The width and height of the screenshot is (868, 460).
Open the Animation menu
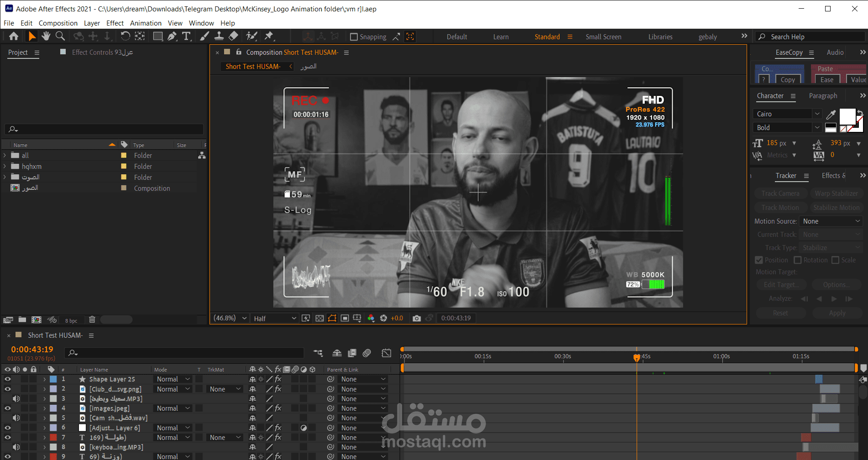146,23
